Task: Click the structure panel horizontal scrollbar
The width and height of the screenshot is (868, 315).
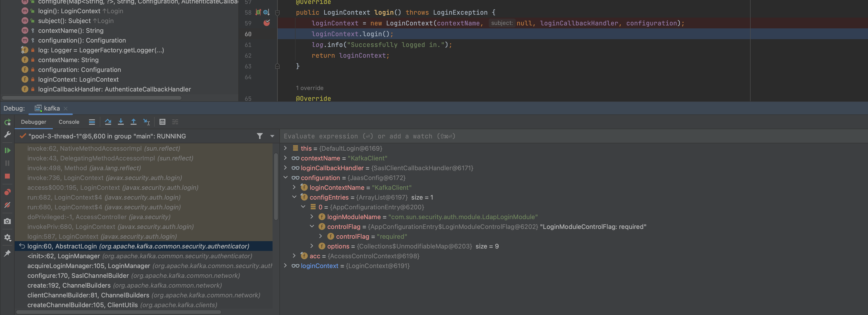Action: (x=92, y=98)
